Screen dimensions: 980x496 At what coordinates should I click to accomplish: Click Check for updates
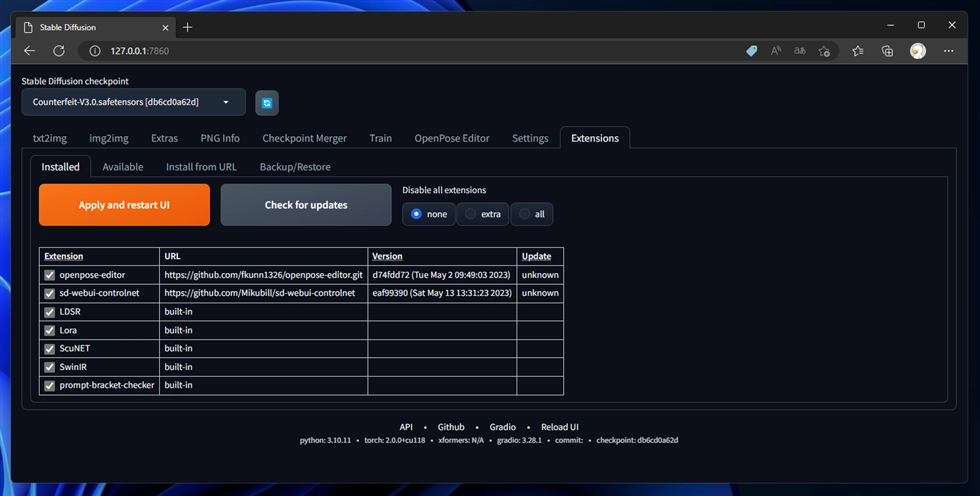(x=306, y=205)
